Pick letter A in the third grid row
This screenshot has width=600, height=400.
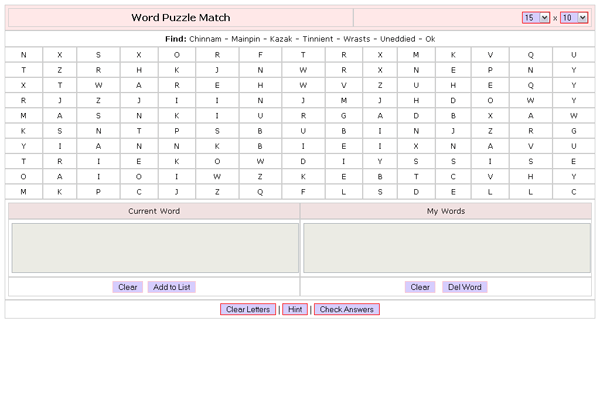138,85
